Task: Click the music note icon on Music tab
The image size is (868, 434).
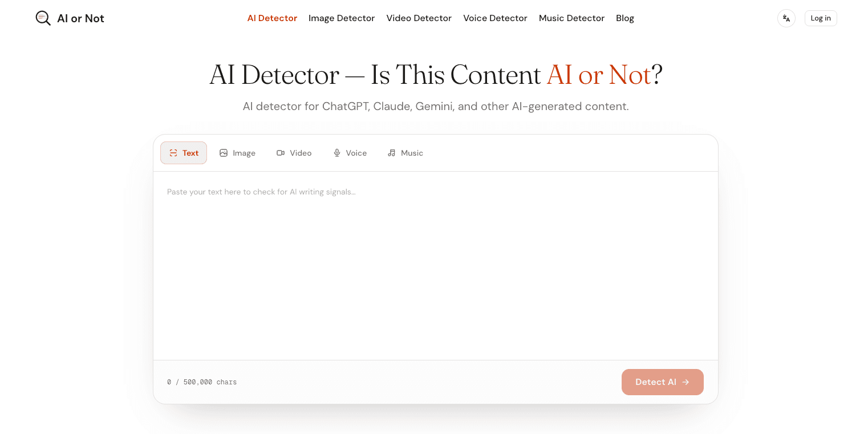Action: pyautogui.click(x=391, y=153)
